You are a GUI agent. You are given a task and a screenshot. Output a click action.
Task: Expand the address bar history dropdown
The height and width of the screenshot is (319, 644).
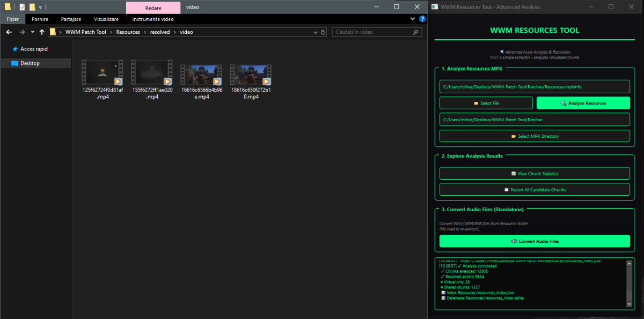(x=315, y=32)
